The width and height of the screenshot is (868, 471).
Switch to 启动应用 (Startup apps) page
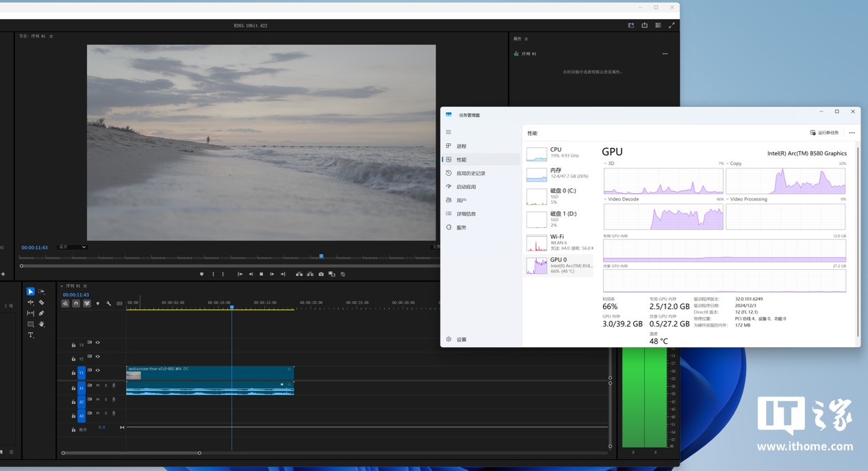465,187
